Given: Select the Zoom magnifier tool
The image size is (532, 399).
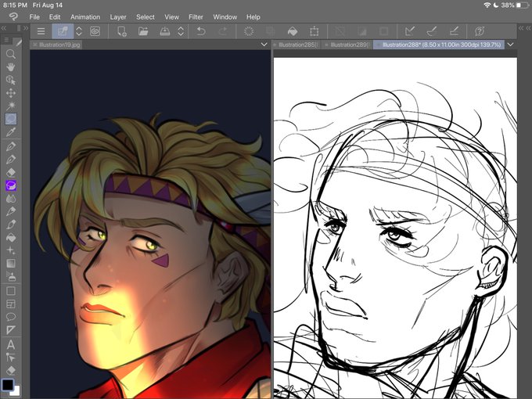Looking at the screenshot, I should pos(11,54).
